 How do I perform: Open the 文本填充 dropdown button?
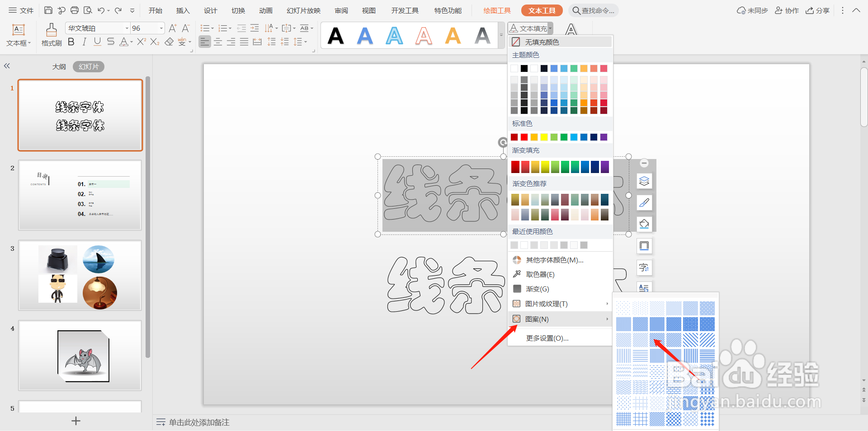click(530, 28)
